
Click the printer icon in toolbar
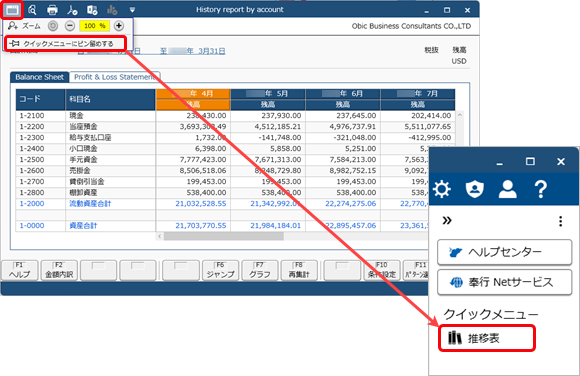[x=53, y=10]
